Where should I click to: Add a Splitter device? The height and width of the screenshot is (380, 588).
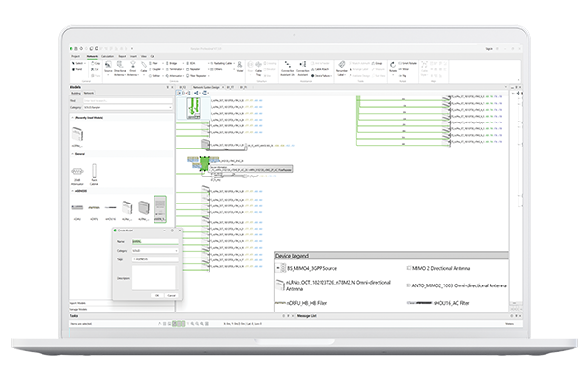[x=154, y=76]
